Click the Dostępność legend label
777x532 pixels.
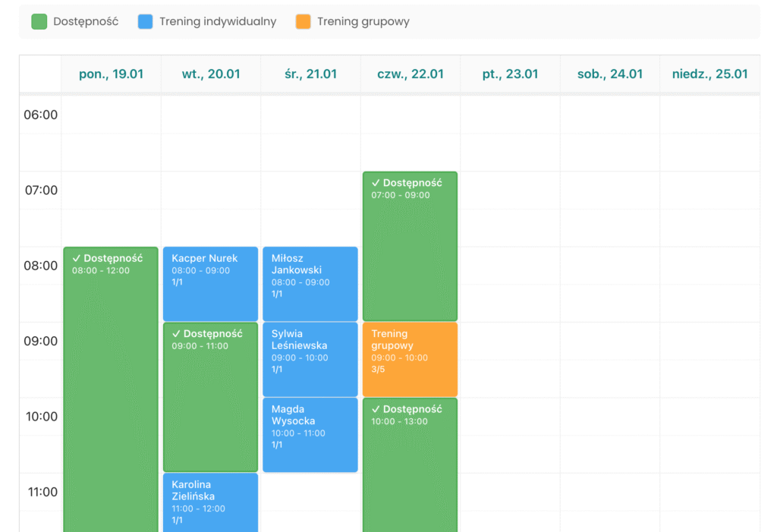[86, 22]
